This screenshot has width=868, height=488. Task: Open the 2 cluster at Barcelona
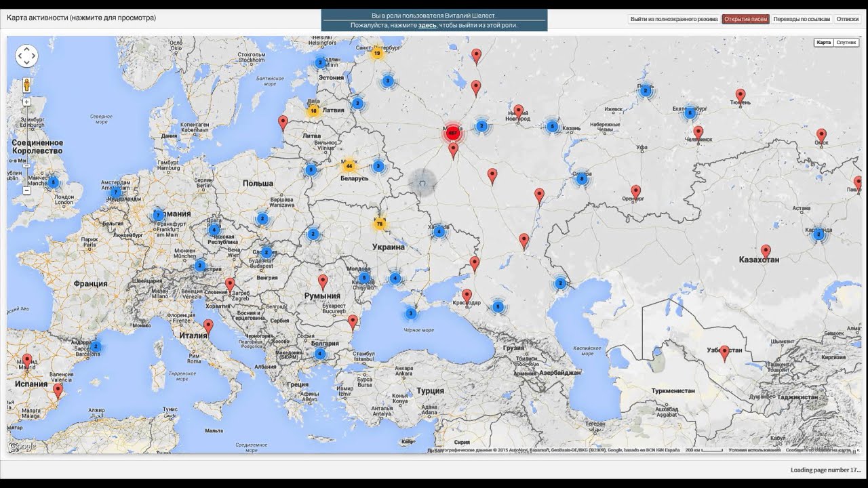pos(96,346)
